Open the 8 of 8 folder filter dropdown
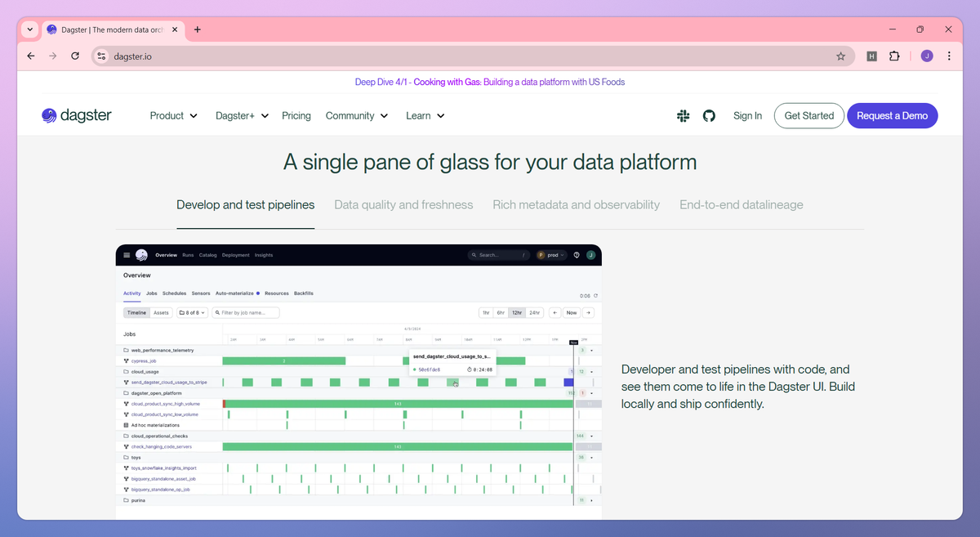The width and height of the screenshot is (980, 537). pyautogui.click(x=192, y=312)
